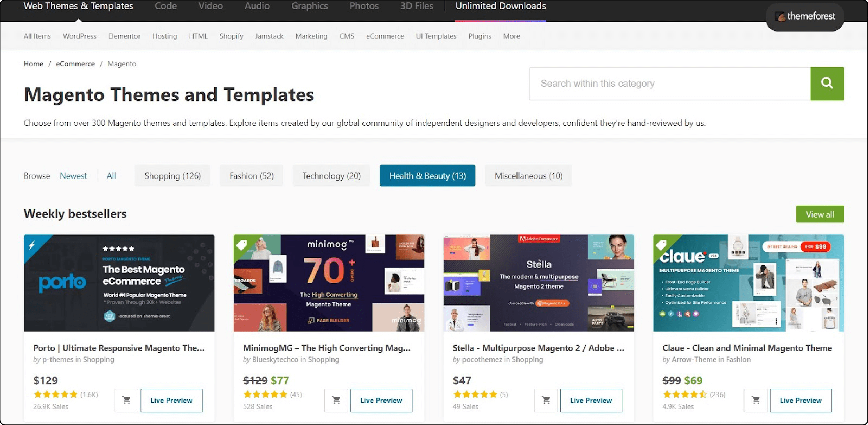This screenshot has height=425, width=868.
Task: Open the Stella theme thumbnail
Action: (x=538, y=283)
